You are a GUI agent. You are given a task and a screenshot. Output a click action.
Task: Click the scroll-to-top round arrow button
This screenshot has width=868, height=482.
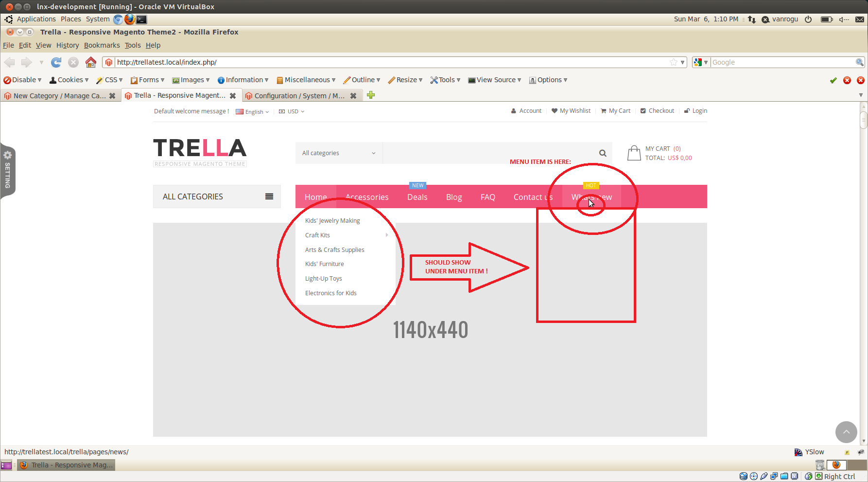coord(846,432)
